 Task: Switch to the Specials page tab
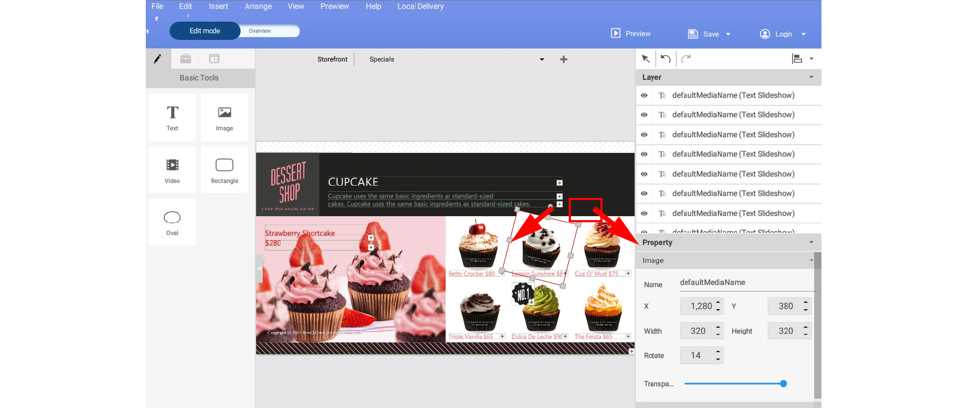[382, 59]
